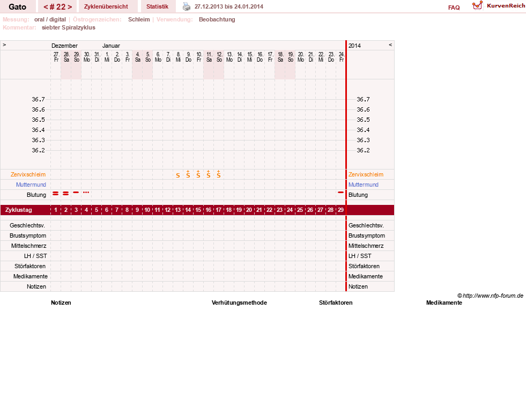
Task: Click the printer icon
Action: [x=187, y=6]
